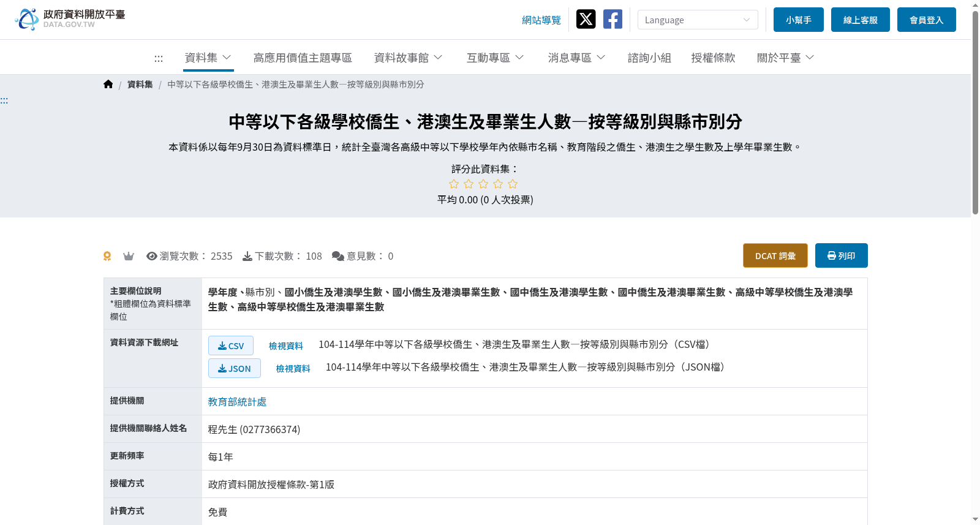Click 資料集 in the breadcrumb

coord(140,85)
